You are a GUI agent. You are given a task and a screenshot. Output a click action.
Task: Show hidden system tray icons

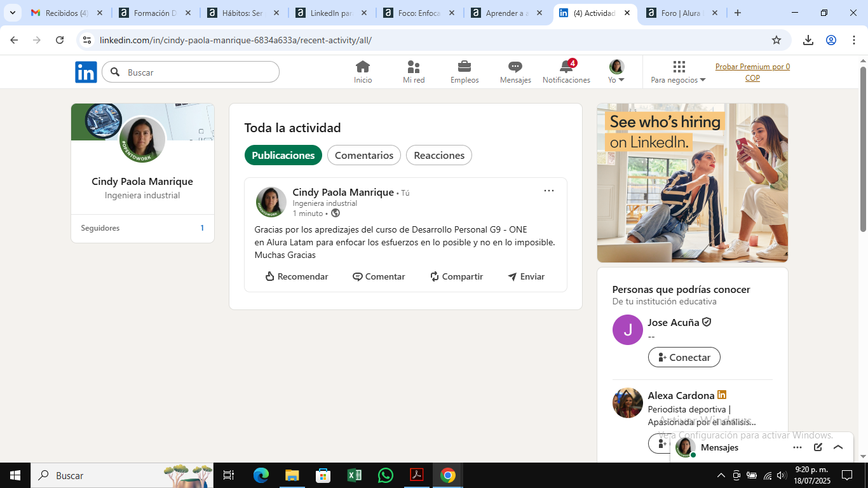[721, 475]
